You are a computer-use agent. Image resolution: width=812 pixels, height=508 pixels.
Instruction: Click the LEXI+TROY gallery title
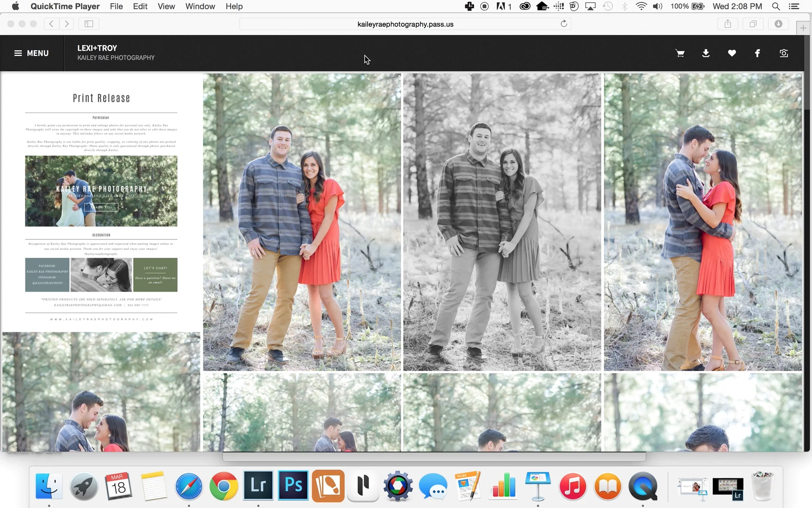(x=97, y=48)
